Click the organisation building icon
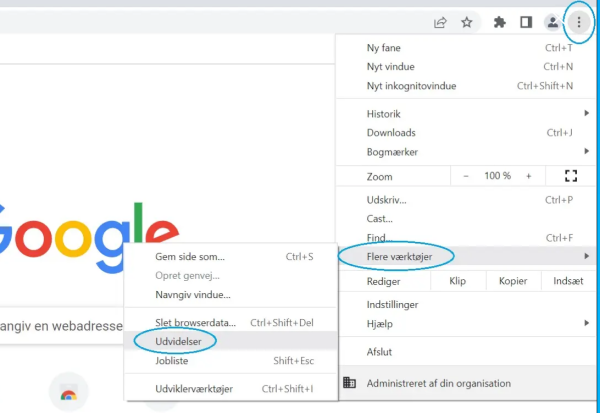The width and height of the screenshot is (600, 413). click(349, 382)
